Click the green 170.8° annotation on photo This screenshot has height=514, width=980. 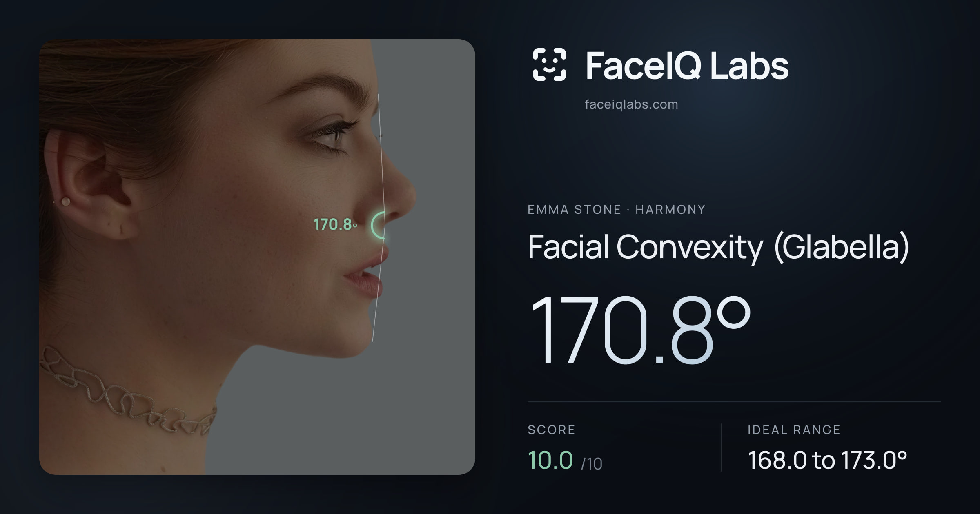click(335, 224)
